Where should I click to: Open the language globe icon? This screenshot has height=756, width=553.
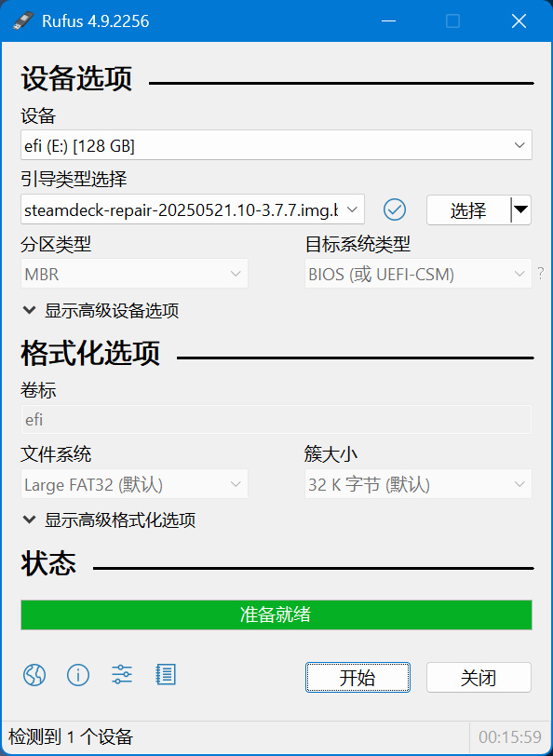tap(34, 675)
